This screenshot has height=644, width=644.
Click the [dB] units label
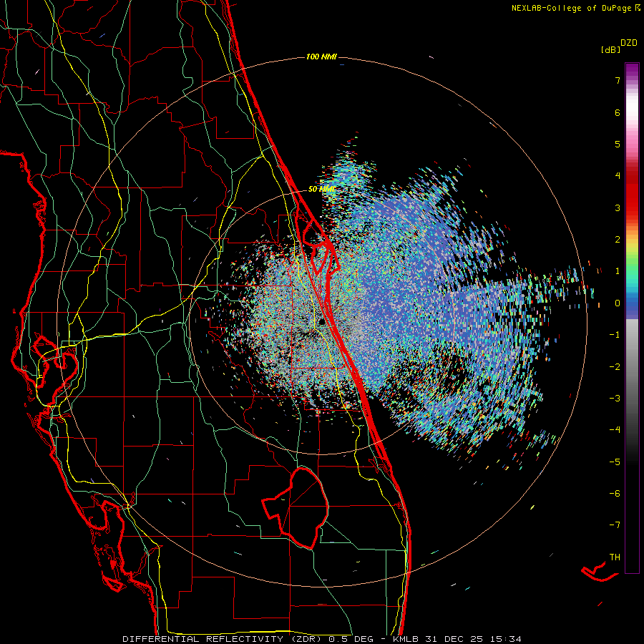(x=610, y=49)
